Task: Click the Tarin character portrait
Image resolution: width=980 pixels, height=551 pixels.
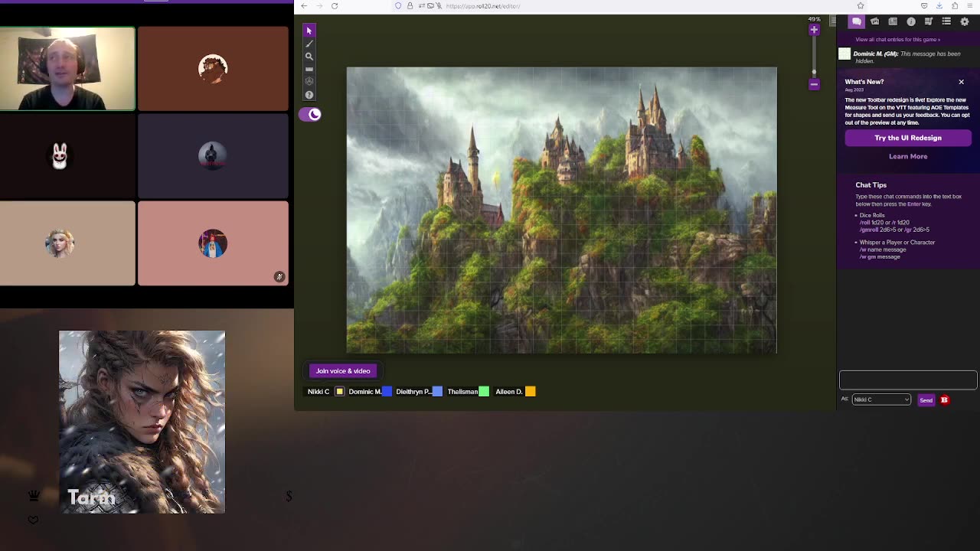Action: [142, 422]
